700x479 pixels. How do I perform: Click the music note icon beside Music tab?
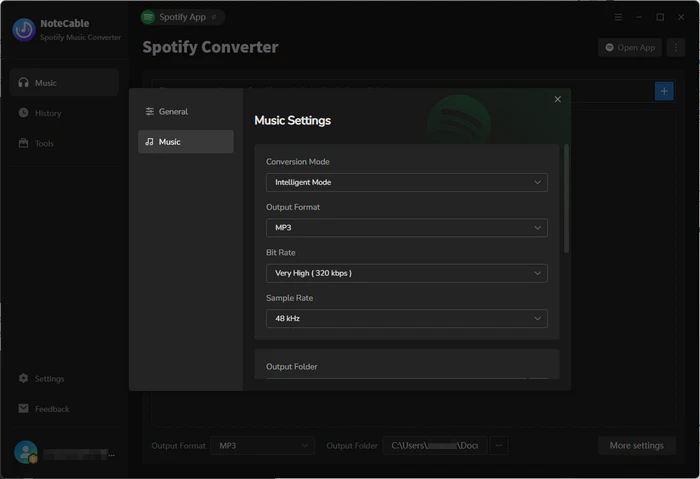(x=150, y=142)
